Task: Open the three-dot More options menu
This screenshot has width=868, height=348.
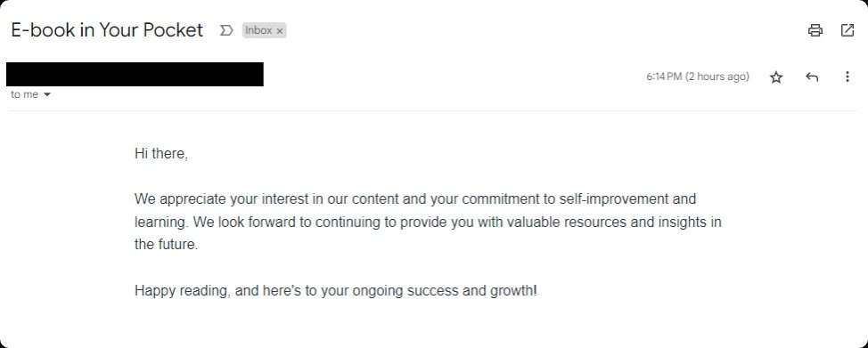Action: point(847,77)
